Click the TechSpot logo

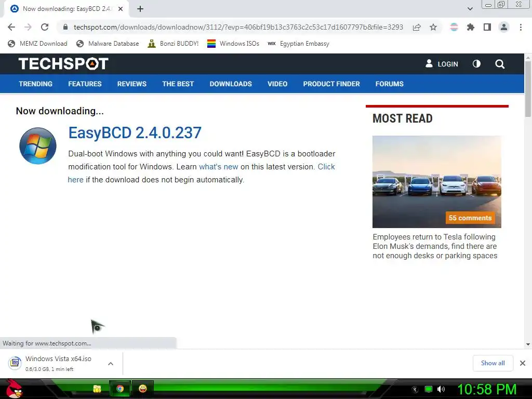(x=63, y=64)
